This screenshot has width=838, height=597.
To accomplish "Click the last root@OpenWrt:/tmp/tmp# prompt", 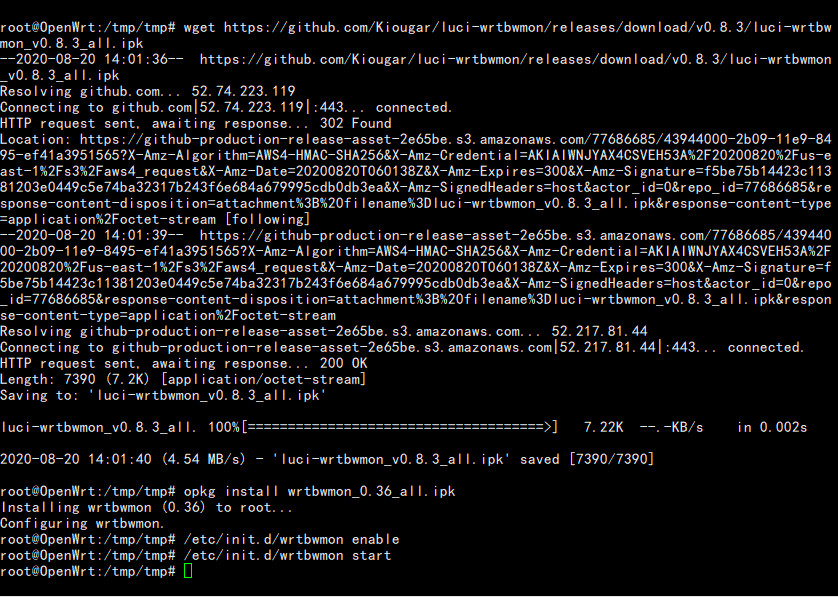I will (88, 571).
